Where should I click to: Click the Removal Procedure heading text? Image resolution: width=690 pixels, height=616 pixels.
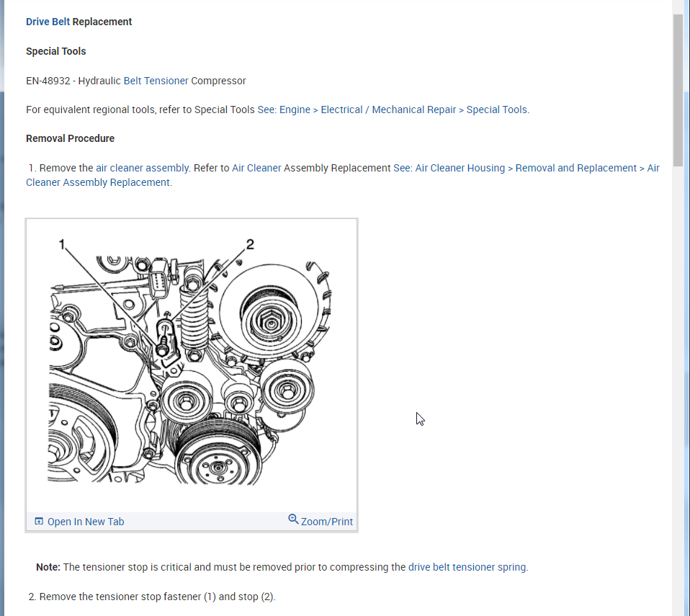pyautogui.click(x=70, y=138)
